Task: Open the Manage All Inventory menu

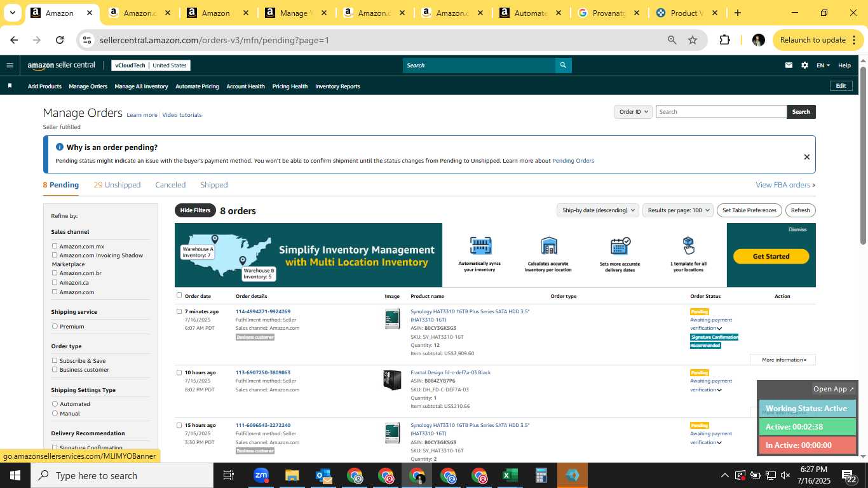Action: pyautogui.click(x=141, y=86)
